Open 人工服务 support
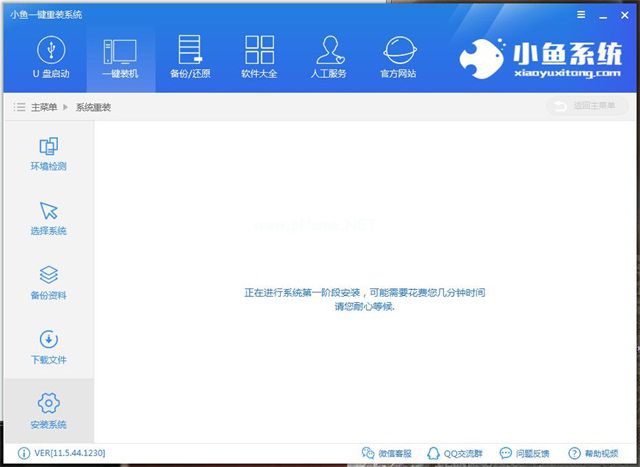 pyautogui.click(x=329, y=57)
